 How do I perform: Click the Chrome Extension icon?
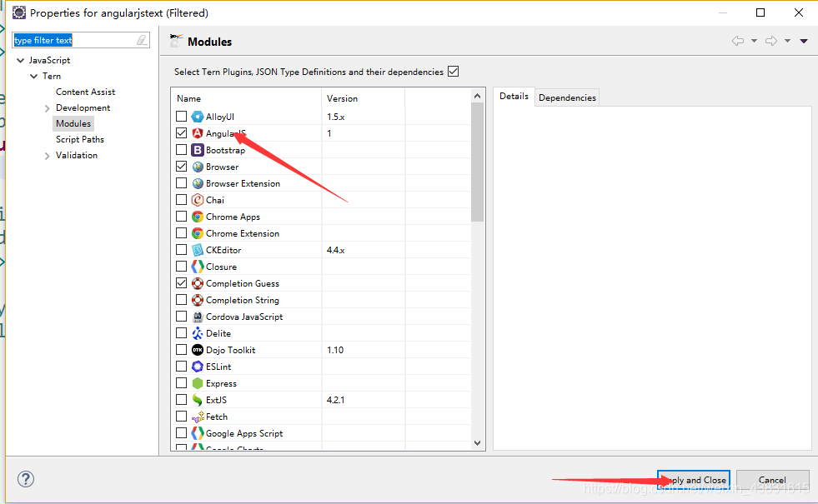pyautogui.click(x=197, y=233)
